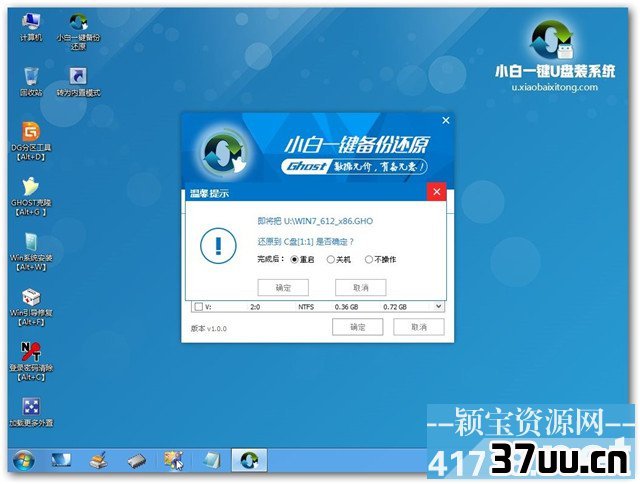Click 取消 button in main backup window
Image resolution: width=640 pixels, height=484 pixels.
[419, 327]
